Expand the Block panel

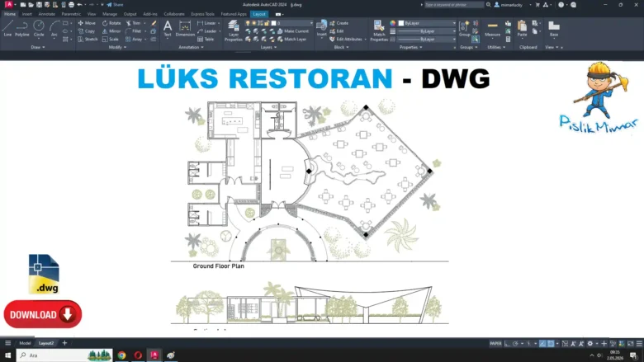[x=341, y=48]
